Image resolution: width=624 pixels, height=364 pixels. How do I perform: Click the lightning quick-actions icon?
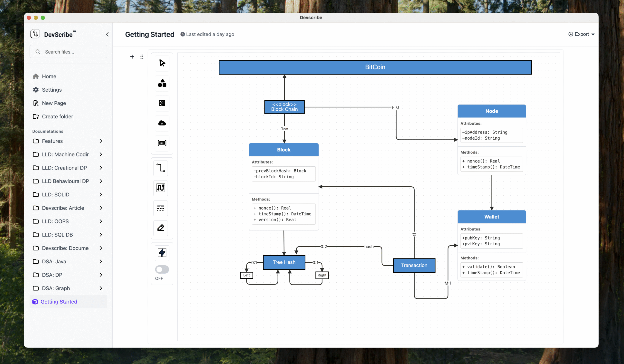[x=162, y=253]
